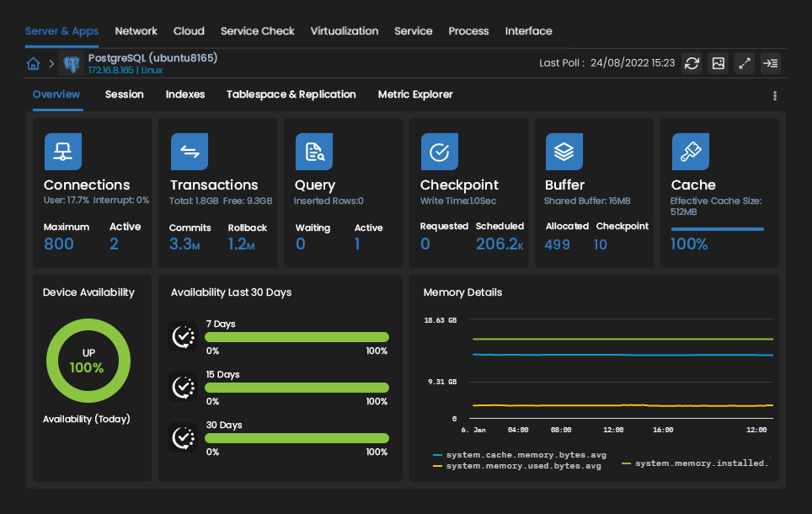Open the Virtualization menu item
This screenshot has width=812, height=514.
[345, 31]
